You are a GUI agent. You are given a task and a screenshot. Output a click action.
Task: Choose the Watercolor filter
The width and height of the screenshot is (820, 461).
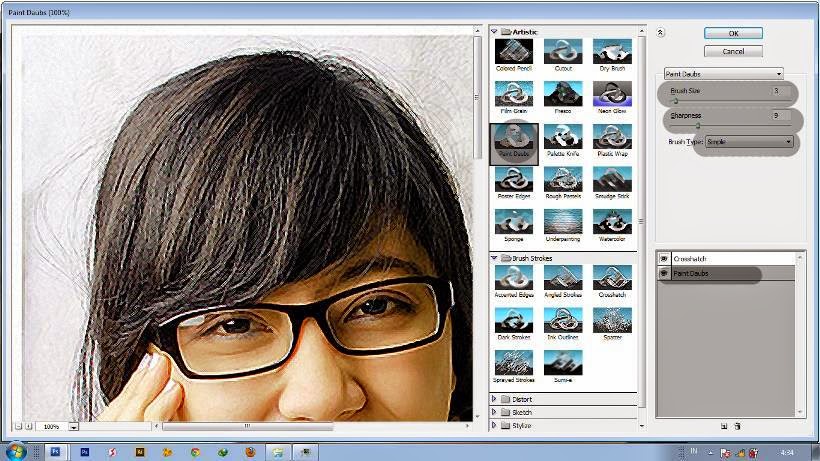click(612, 222)
